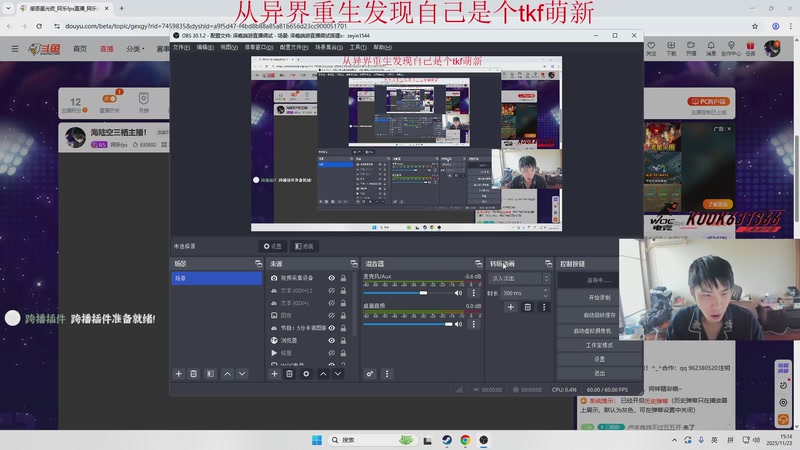This screenshot has width=800, height=450.
Task: Show the 文本 (GDI+) source
Action: (x=332, y=303)
